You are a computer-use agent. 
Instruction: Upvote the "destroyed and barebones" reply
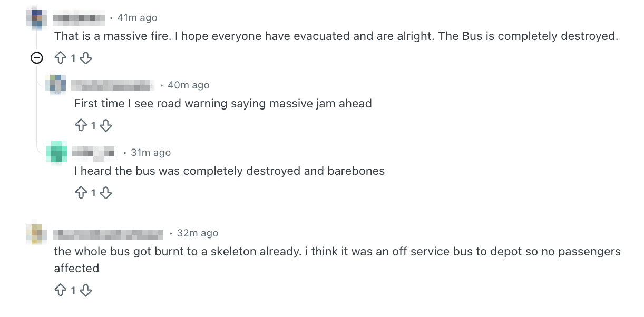coord(81,193)
